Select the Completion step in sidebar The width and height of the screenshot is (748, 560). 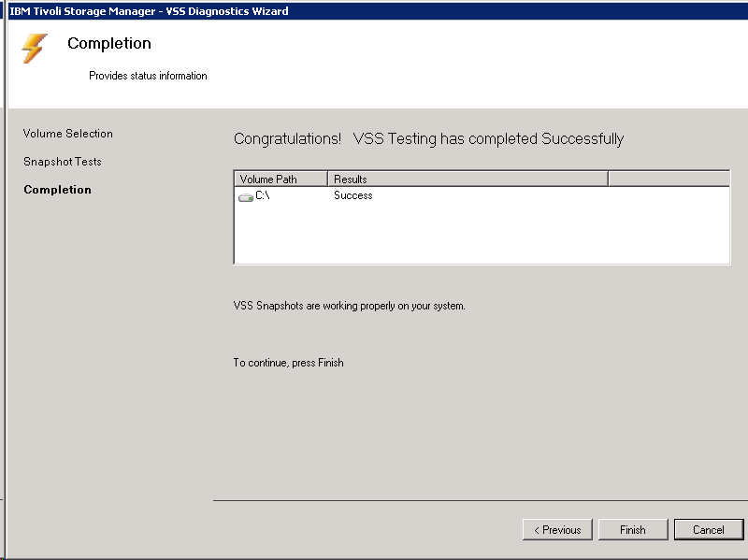tap(58, 190)
